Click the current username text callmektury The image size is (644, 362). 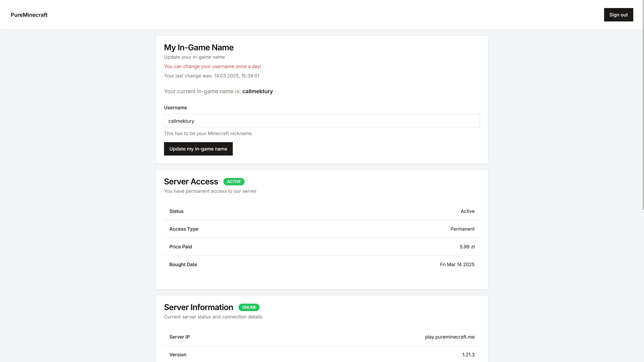pyautogui.click(x=257, y=91)
